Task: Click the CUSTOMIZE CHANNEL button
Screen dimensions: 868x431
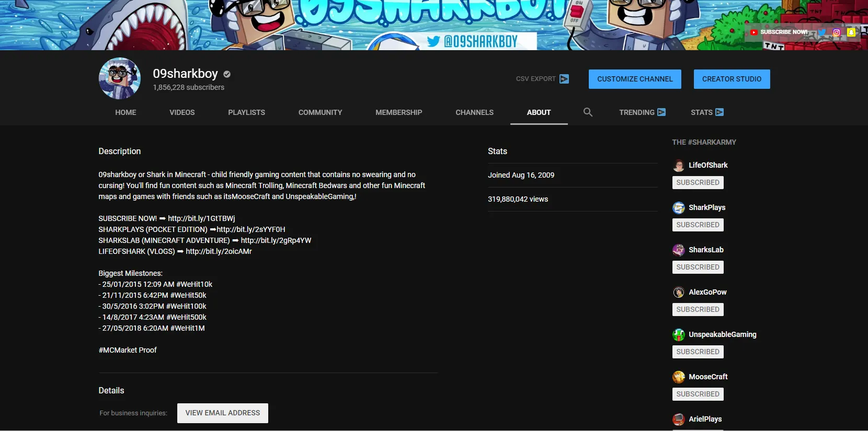Action: 635,79
